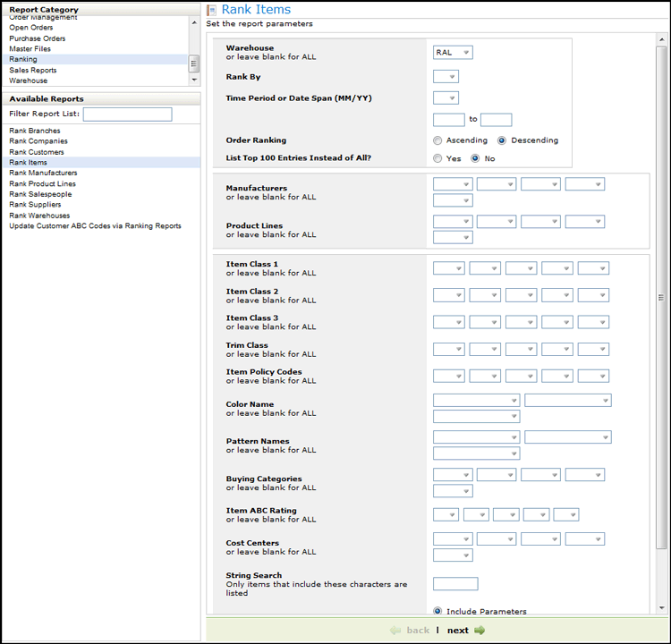Click the Filter Report List field
The height and width of the screenshot is (644, 671).
click(x=127, y=114)
